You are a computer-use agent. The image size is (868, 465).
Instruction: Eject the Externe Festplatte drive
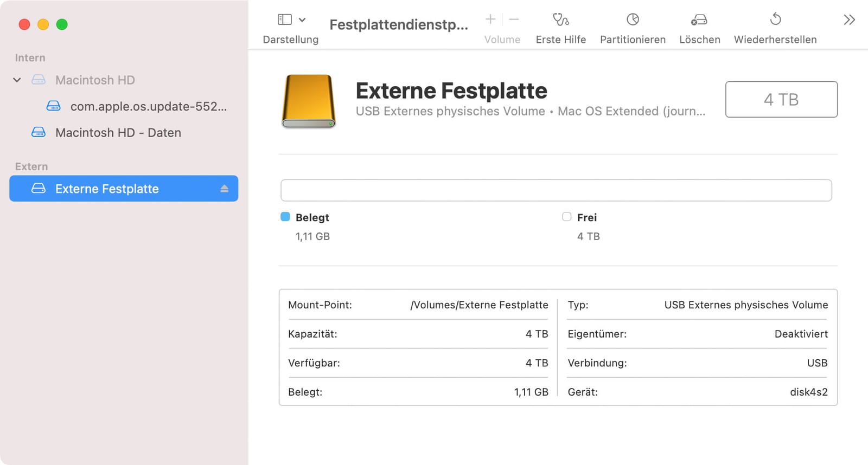(x=225, y=189)
